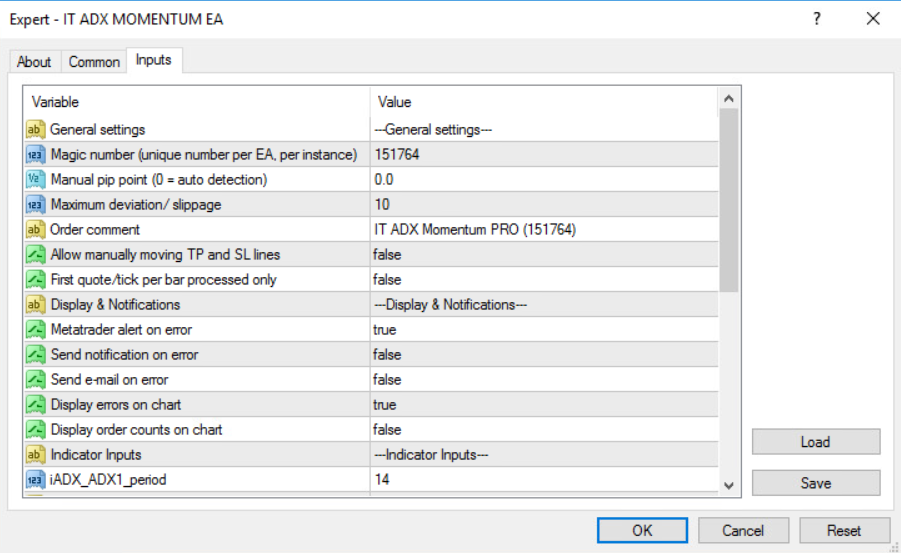
Task: Click the bool icon beside Allow manually moving TP and SL lines
Action: [35, 255]
